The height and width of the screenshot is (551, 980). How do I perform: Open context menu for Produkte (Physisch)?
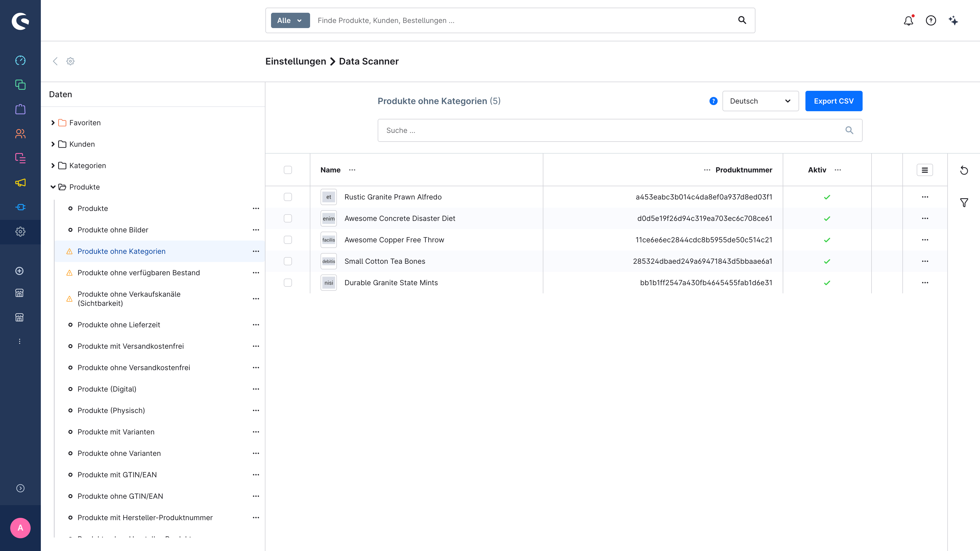pyautogui.click(x=256, y=410)
